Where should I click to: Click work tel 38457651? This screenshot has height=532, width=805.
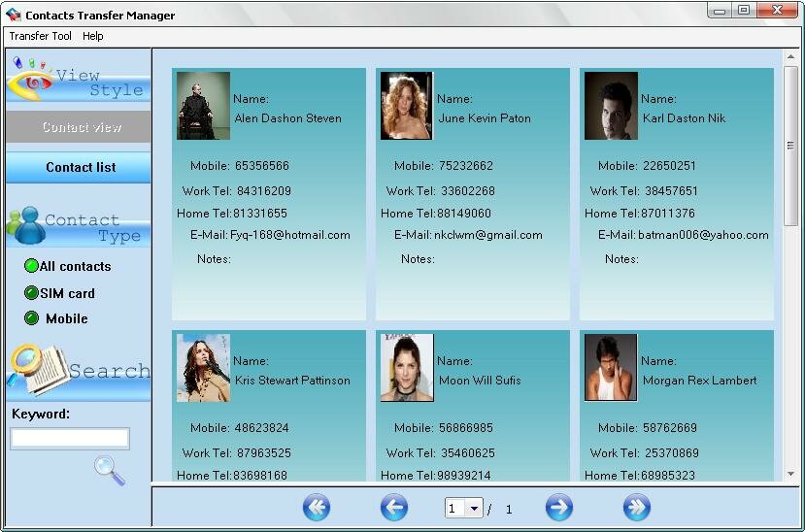(x=672, y=191)
